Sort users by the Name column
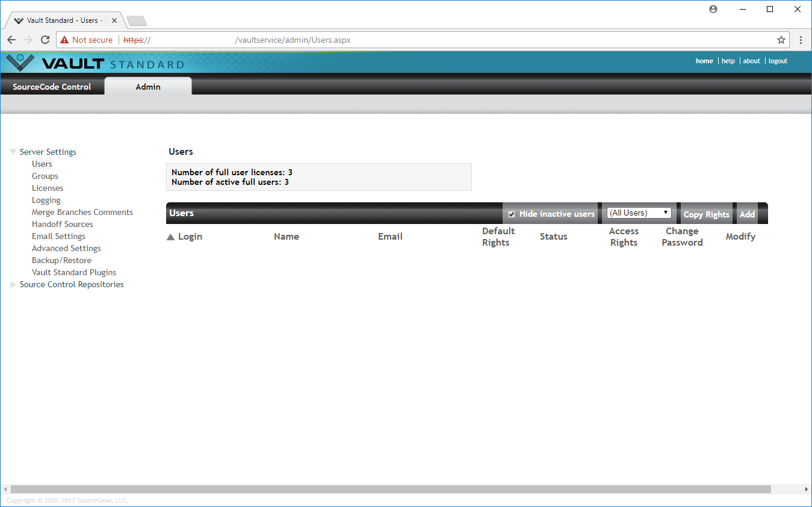The height and width of the screenshot is (507, 812). 287,237
